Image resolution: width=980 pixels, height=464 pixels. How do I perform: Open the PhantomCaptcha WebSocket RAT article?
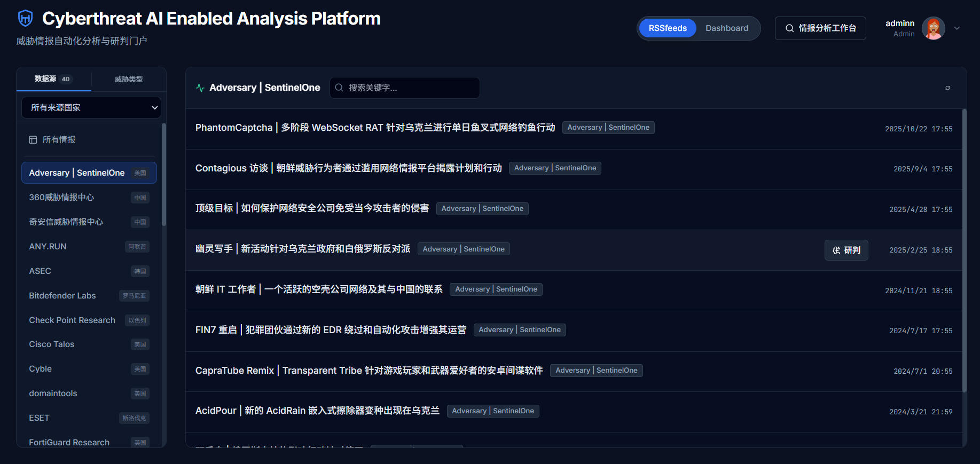click(375, 128)
